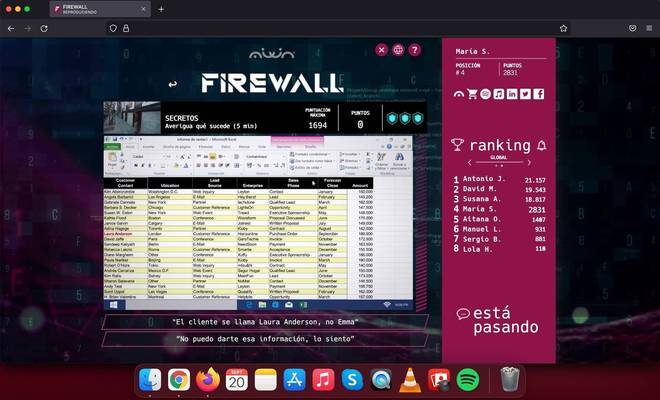Image resolution: width=660 pixels, height=400 pixels.
Task: Open the help question mark icon
Action: (415, 50)
